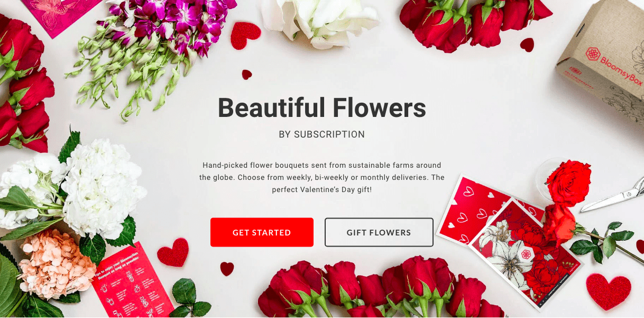Viewport: 644px width, 318px height.
Task: Click the pink illustrated card top left
Action: coord(63,16)
